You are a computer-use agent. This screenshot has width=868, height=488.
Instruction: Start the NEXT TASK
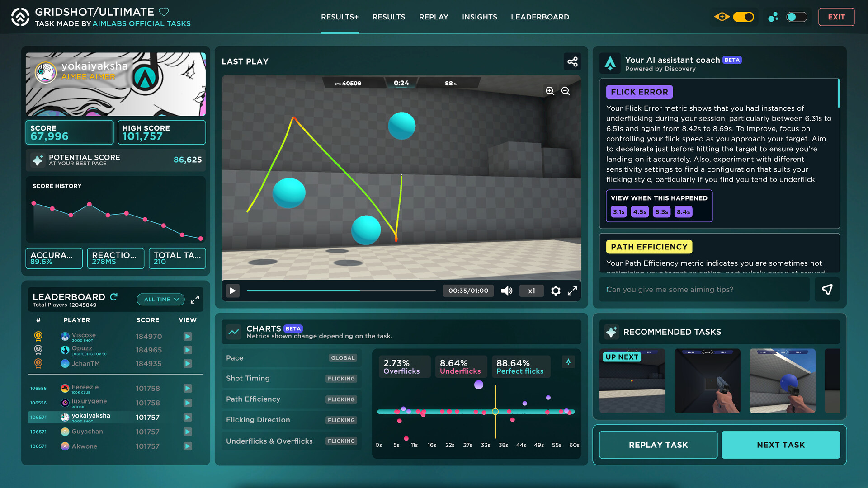click(781, 445)
